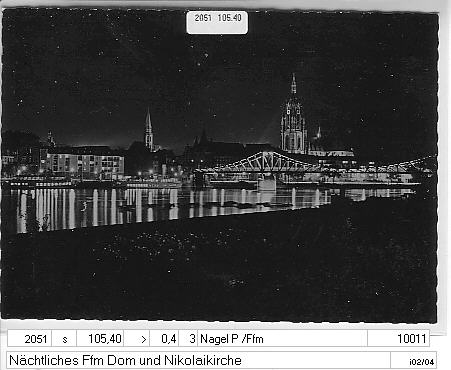
Task: Click the lit apartment building at left
Action: coord(85,162)
